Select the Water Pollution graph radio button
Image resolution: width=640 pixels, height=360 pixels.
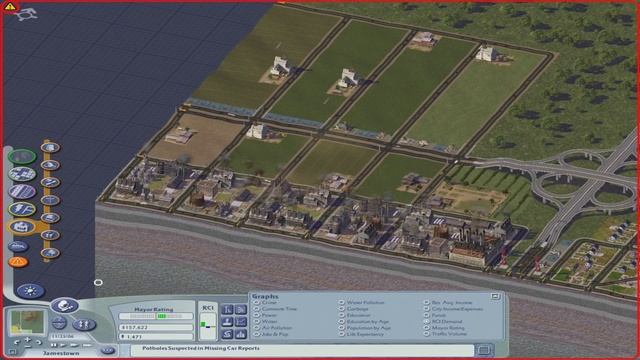(342, 303)
